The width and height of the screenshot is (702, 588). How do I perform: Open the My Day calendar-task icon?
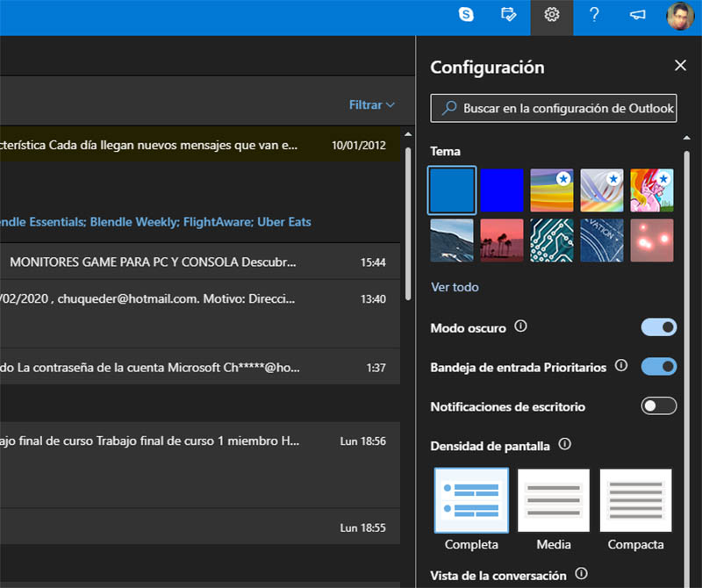(x=508, y=15)
